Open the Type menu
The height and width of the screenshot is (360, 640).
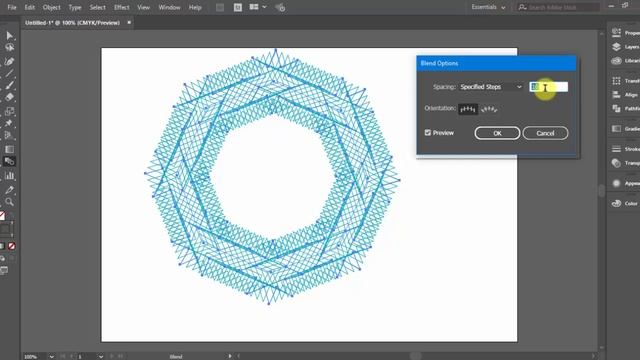75,7
